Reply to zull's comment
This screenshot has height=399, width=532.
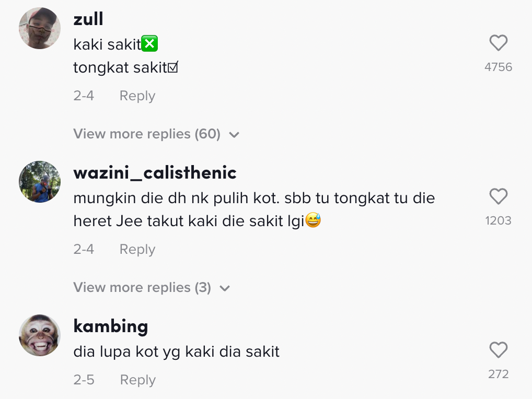[x=137, y=96]
